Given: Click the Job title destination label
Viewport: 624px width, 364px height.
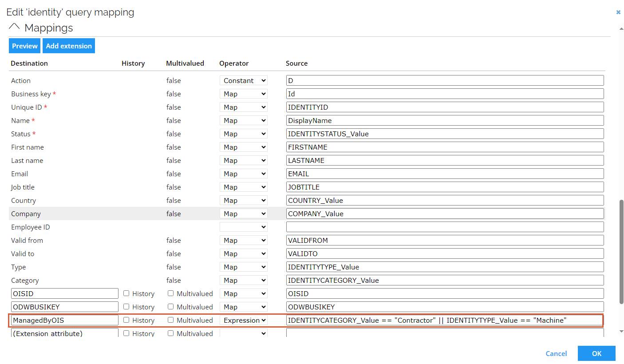Looking at the screenshot, I should 23,187.
